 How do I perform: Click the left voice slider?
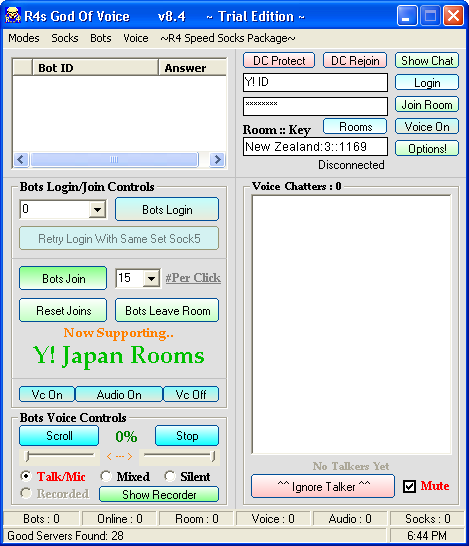(60, 456)
